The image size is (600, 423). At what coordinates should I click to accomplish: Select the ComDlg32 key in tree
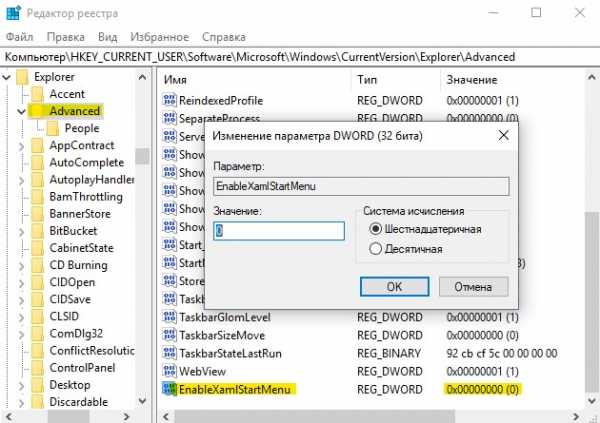coord(76,333)
